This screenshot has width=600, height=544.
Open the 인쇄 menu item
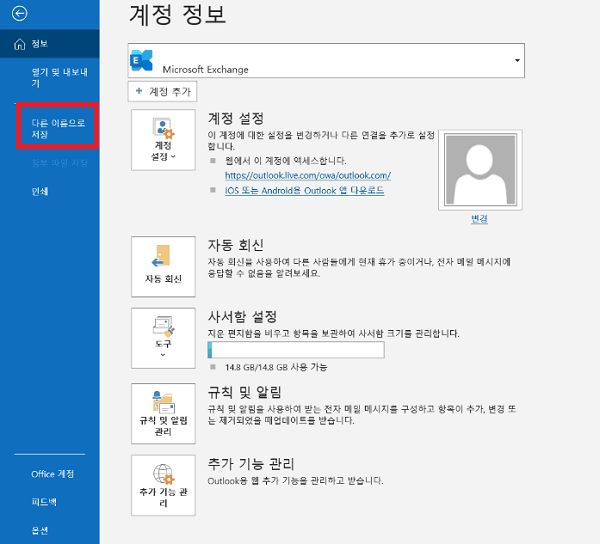40,191
